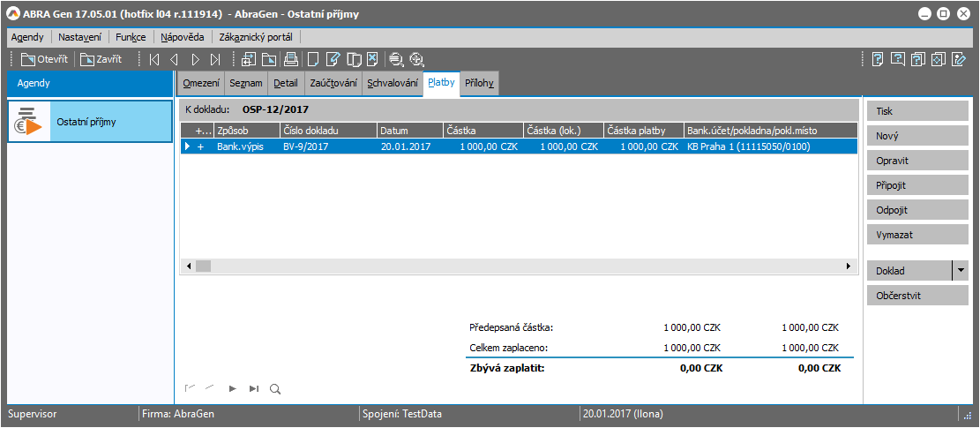This screenshot has width=980, height=428.
Task: Click the magnifier search icon below table
Action: tap(274, 388)
